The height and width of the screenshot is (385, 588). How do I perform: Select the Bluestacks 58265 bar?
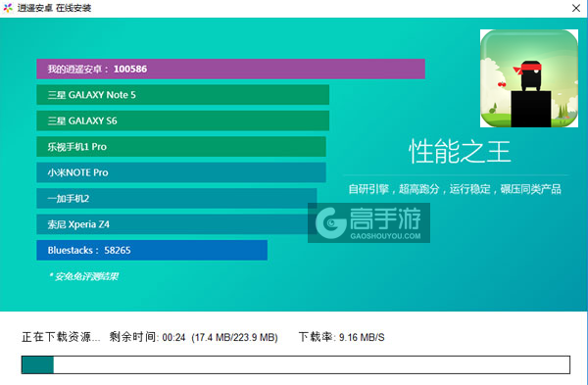point(152,250)
